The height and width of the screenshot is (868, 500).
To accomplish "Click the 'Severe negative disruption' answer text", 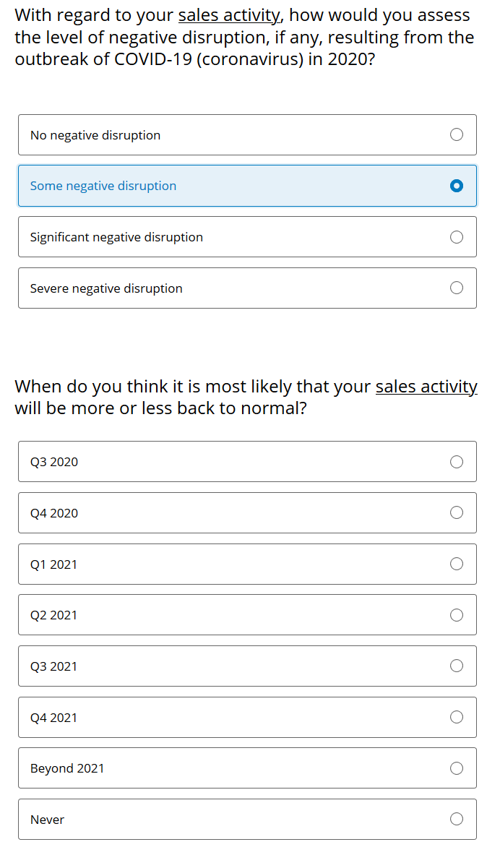I will (x=106, y=288).
